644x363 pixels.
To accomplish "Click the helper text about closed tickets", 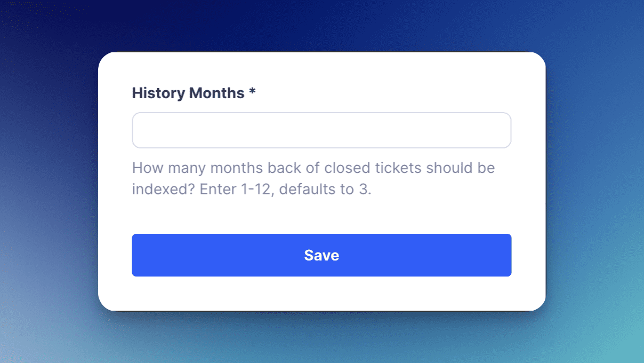I will [313, 168].
